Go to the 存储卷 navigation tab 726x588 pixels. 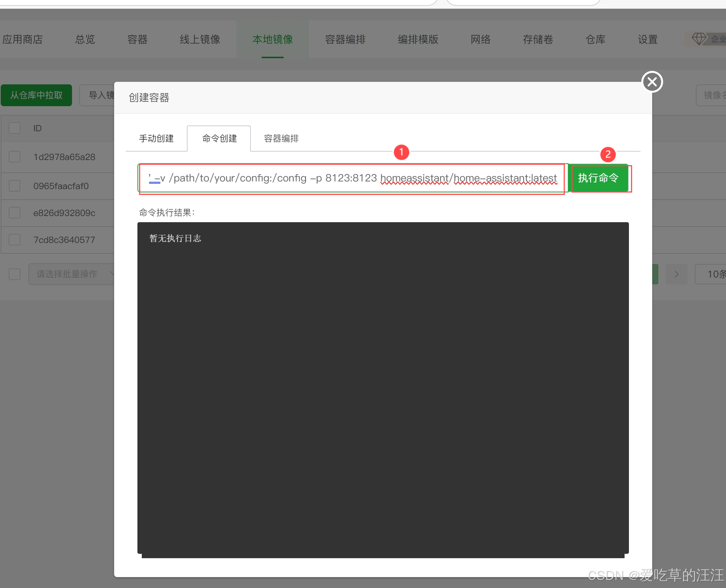538,39
